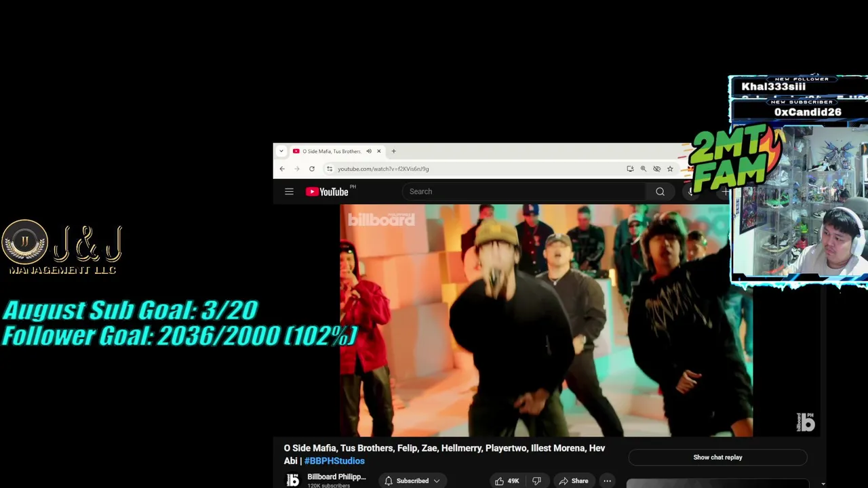868x488 pixels.
Task: Open Billboard Philippines channel avatar
Action: [293, 480]
